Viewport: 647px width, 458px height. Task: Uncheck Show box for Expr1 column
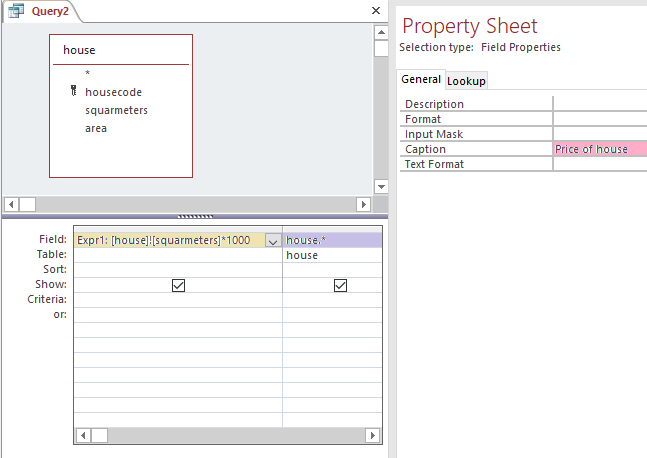[178, 285]
